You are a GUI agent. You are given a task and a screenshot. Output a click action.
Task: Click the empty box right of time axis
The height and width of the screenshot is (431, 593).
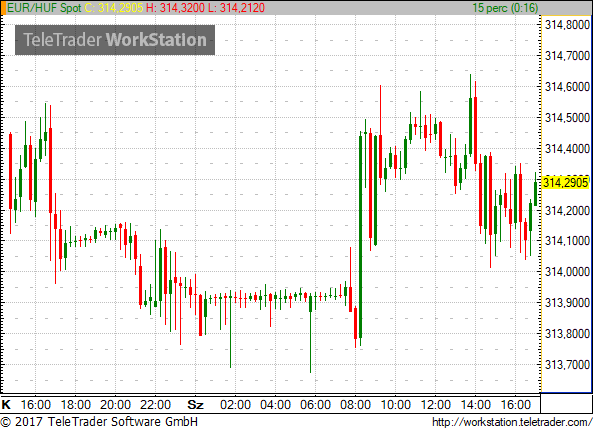[x=566, y=403]
